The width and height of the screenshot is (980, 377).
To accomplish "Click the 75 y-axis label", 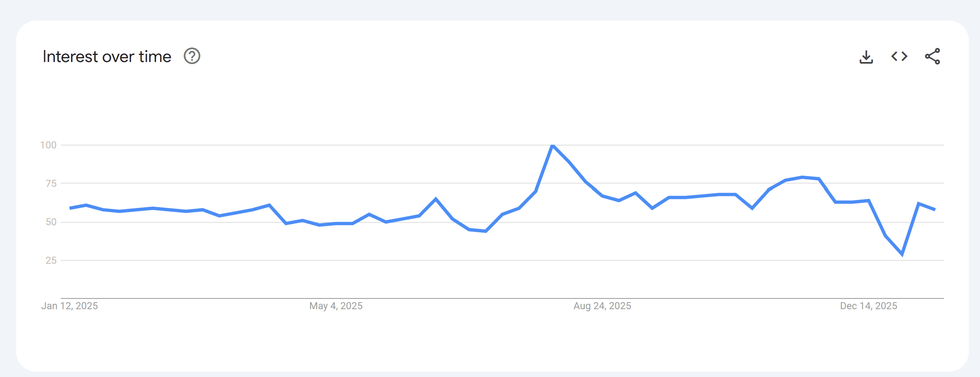I will point(51,184).
